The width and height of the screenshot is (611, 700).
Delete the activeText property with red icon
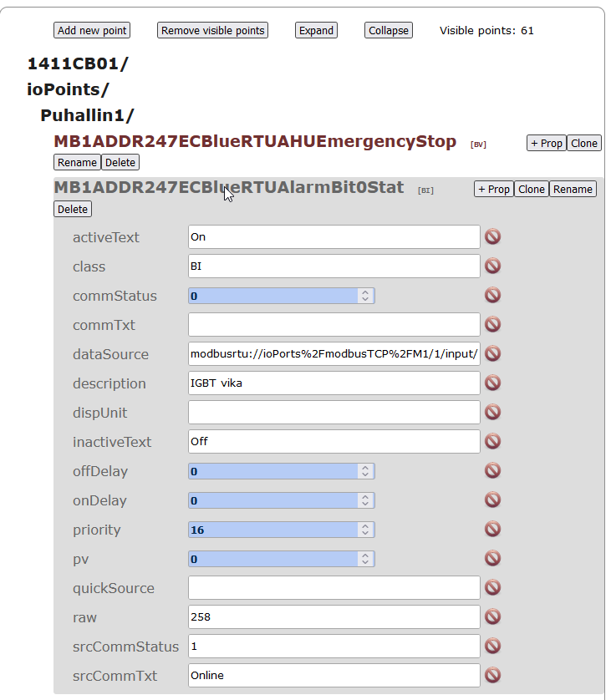(493, 236)
